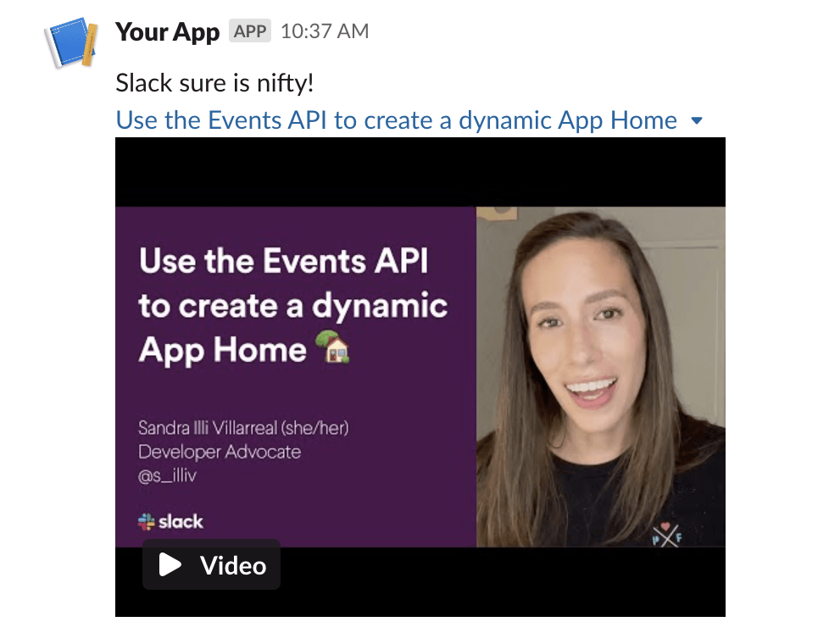Play the video using the Video button
The width and height of the screenshot is (829, 644).
210,563
